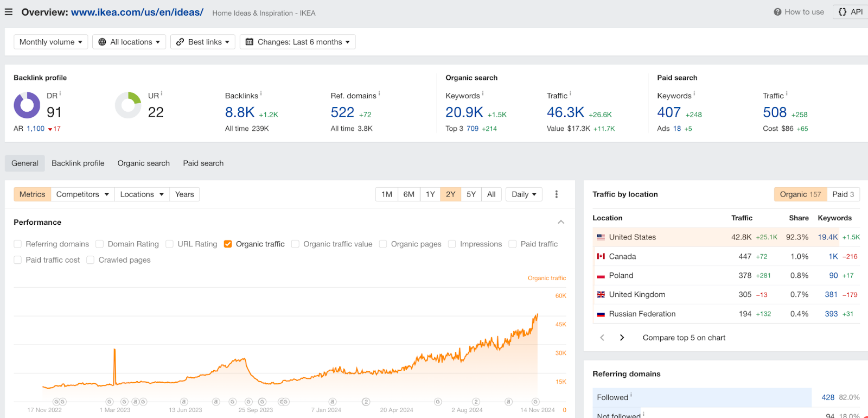Enable the Referring domains checkbox
Image resolution: width=868 pixels, height=418 pixels.
tap(18, 244)
